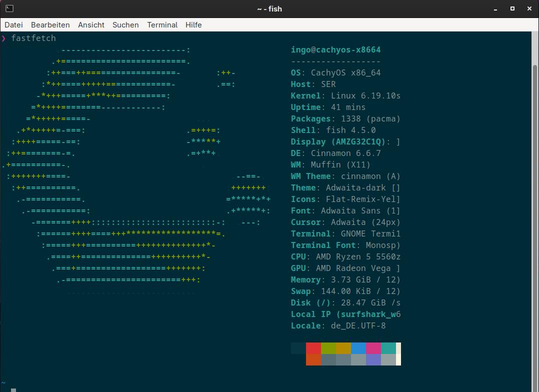
Task: Click the typed fastfetch command text
Action: pyautogui.click(x=33, y=38)
